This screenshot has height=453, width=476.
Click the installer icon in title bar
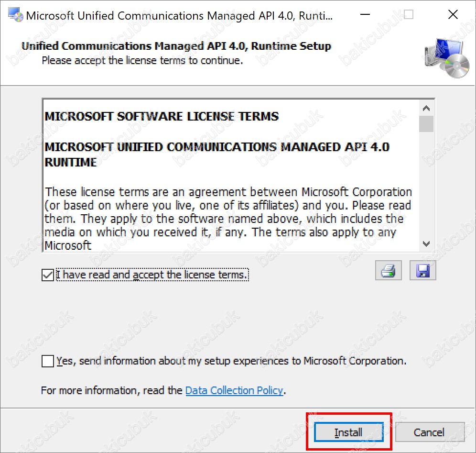[15, 15]
